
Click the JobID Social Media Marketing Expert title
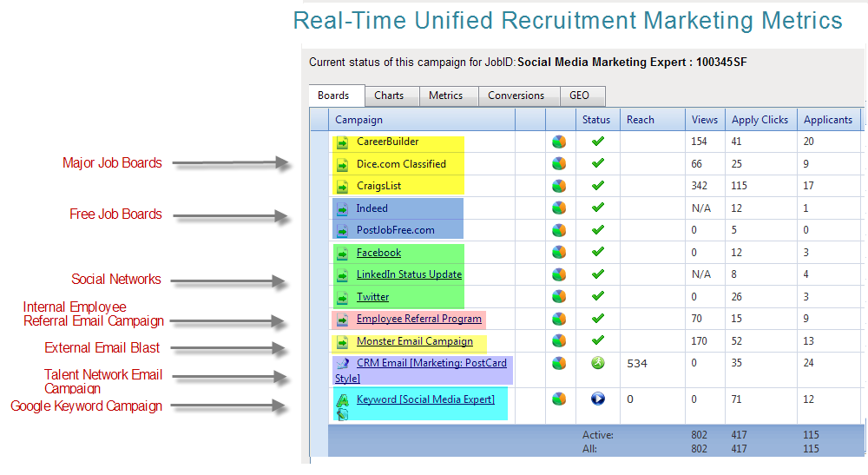coord(632,62)
